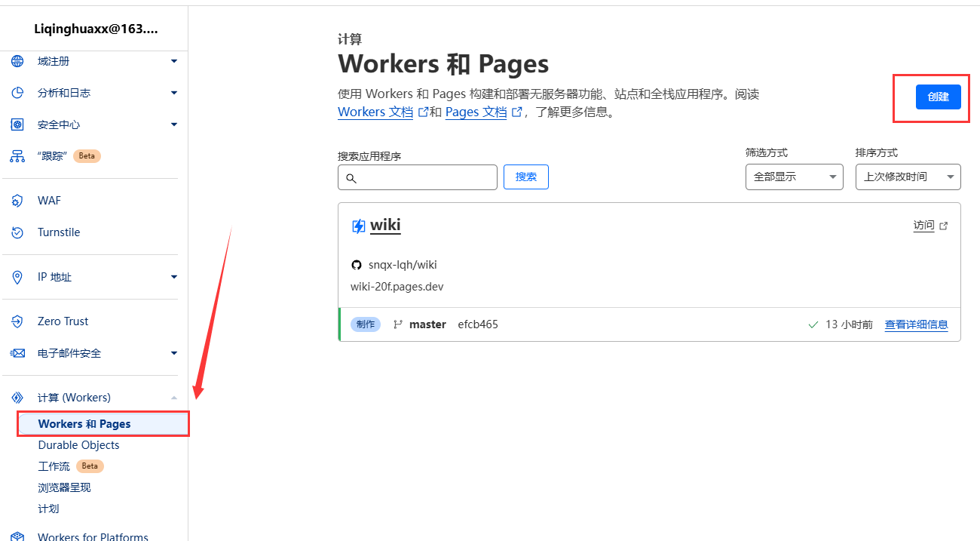Collapse the 计算 (Workers) section

point(174,398)
